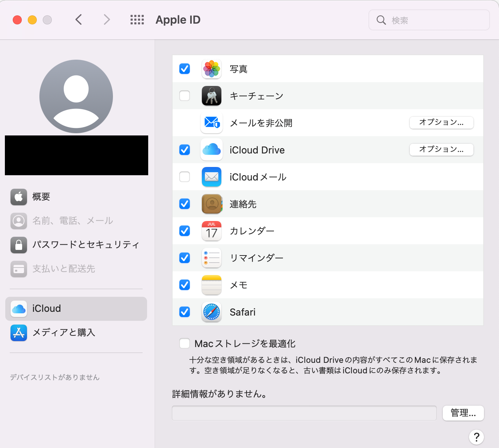499x448 pixels.
Task: Click the Hide My Email envelope icon
Action: tap(212, 123)
